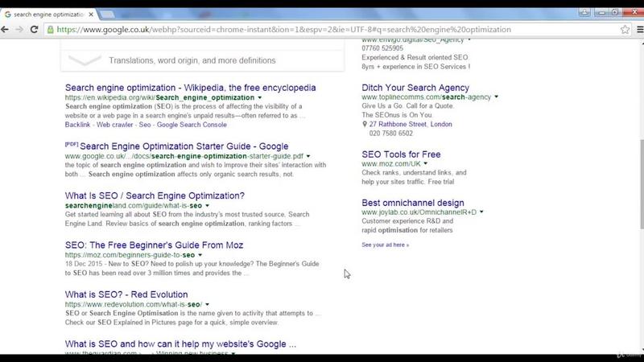Open What is SEO and how can it help result
This screenshot has height=362, width=644.
pyautogui.click(x=180, y=344)
